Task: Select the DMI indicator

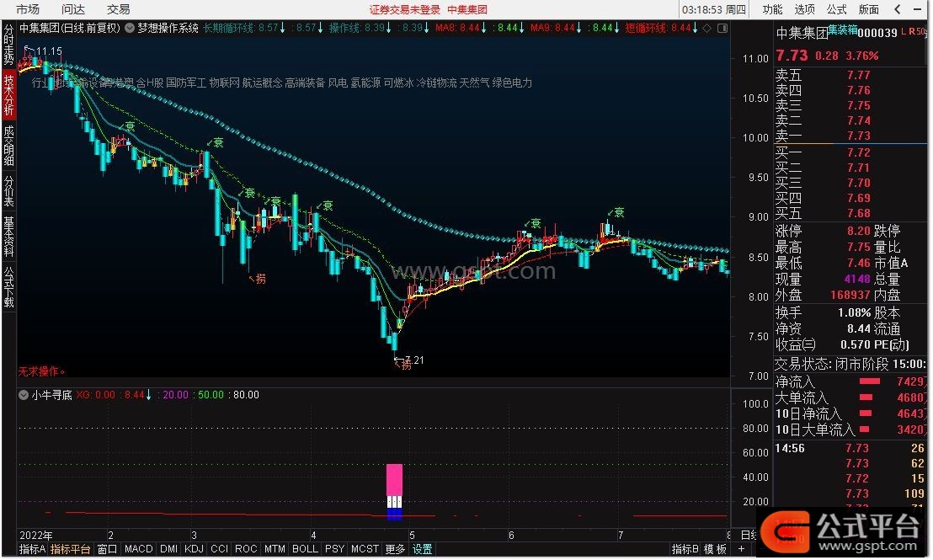Action: (x=169, y=549)
